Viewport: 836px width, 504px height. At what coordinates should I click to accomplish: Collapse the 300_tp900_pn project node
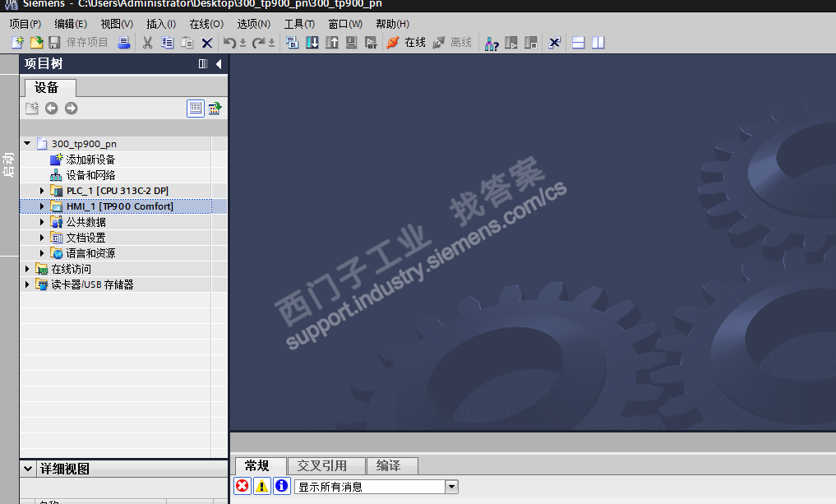pos(27,143)
